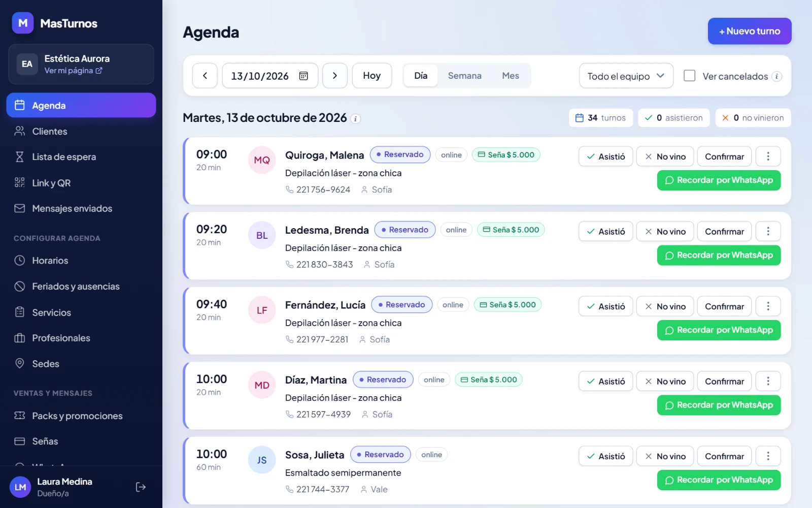Go to Profesionales page

[x=81, y=338]
